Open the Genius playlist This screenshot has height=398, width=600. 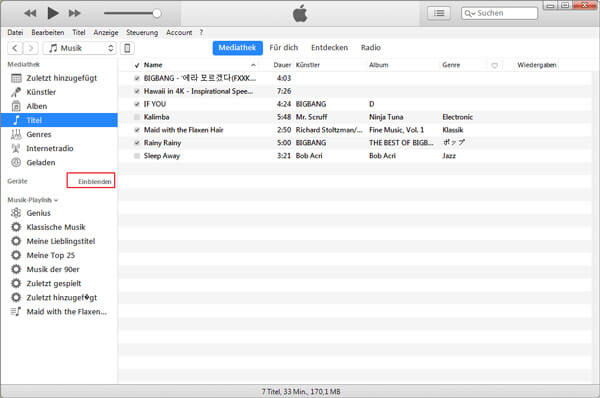tap(59, 213)
